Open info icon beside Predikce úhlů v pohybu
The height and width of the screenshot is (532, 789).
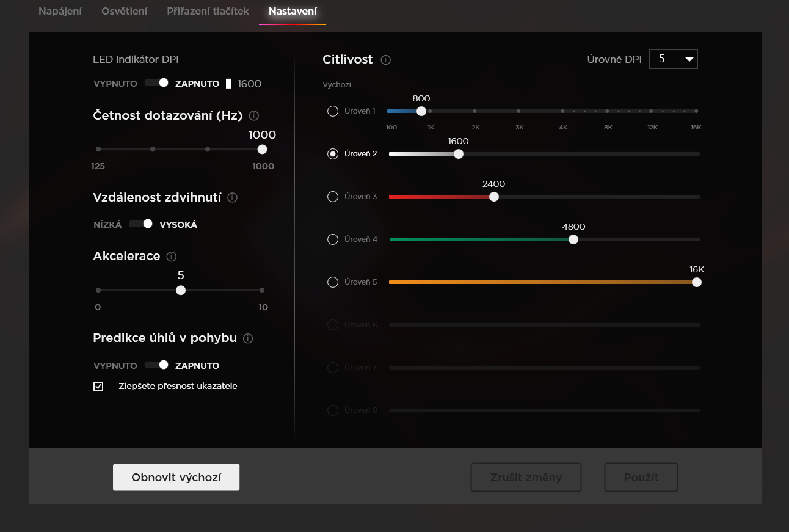point(248,338)
